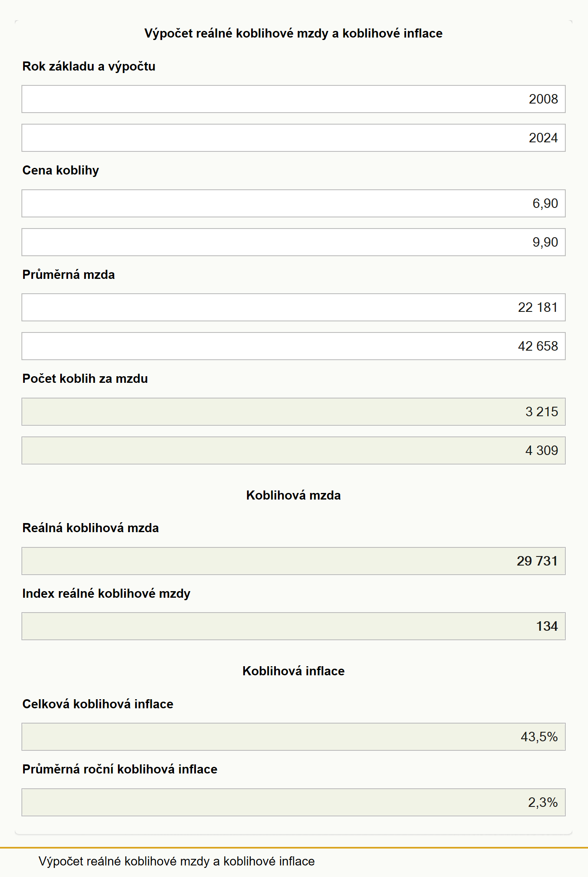Viewport: 588px width, 877px height.
Task: Click the calculation year field showing 2024
Action: tap(294, 138)
